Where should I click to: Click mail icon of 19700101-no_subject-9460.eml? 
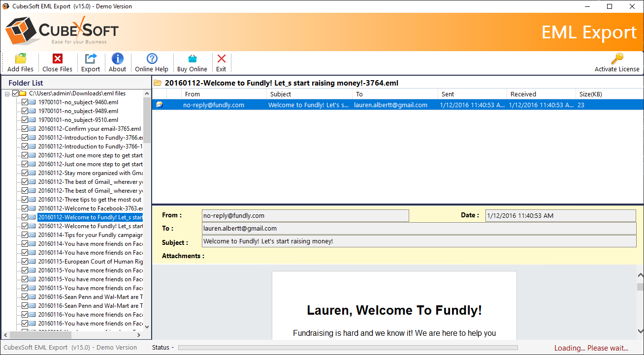click(x=32, y=102)
